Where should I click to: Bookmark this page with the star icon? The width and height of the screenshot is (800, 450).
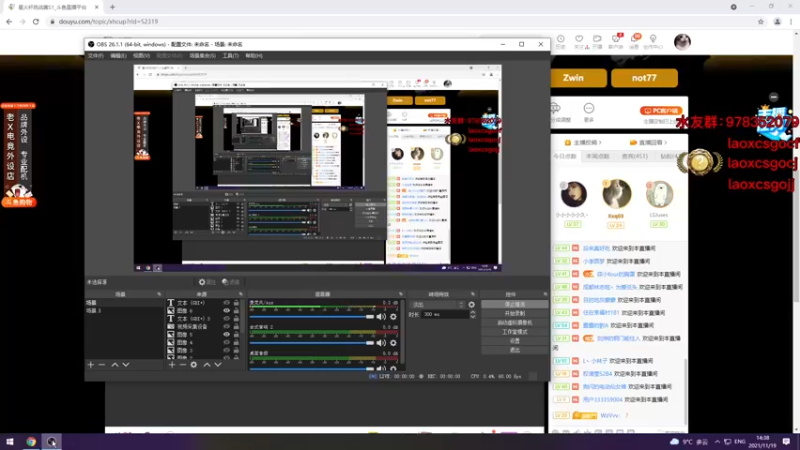761,21
